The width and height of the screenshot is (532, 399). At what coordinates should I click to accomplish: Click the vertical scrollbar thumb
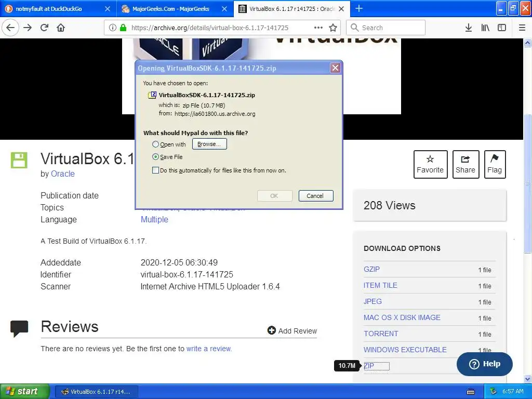528,183
